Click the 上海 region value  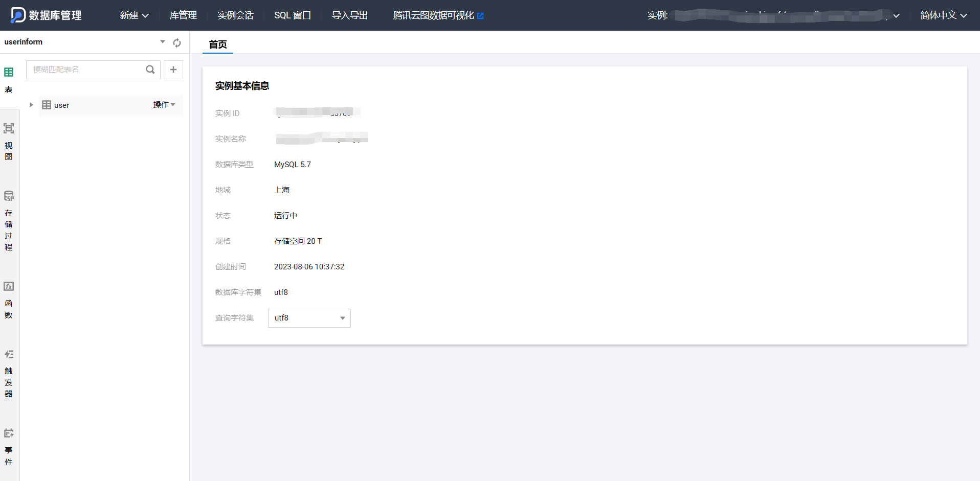pos(282,190)
